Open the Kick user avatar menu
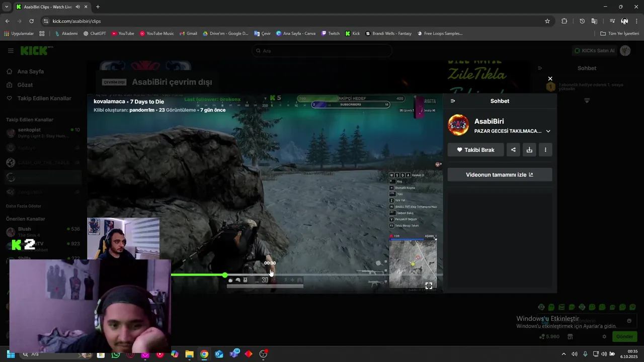 [x=625, y=51]
